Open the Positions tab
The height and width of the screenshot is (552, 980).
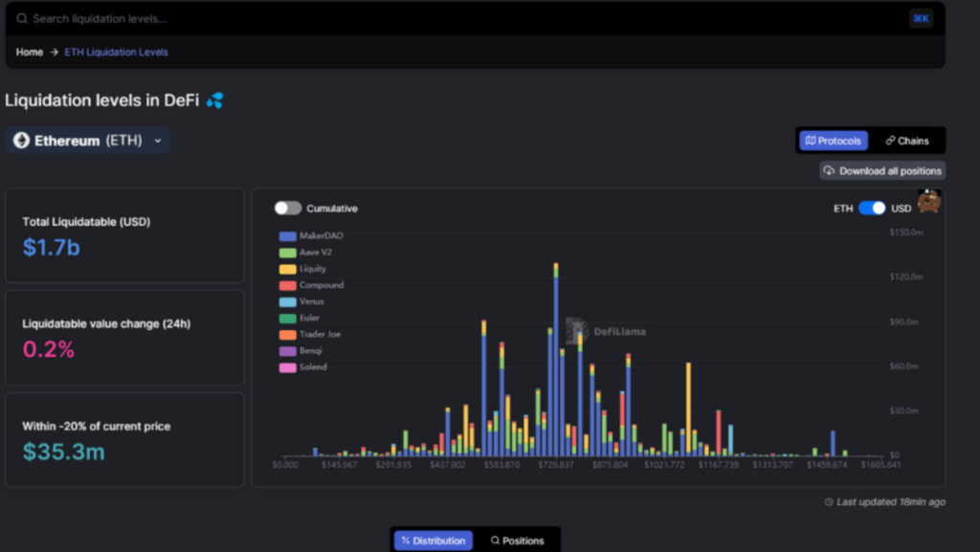(x=517, y=541)
